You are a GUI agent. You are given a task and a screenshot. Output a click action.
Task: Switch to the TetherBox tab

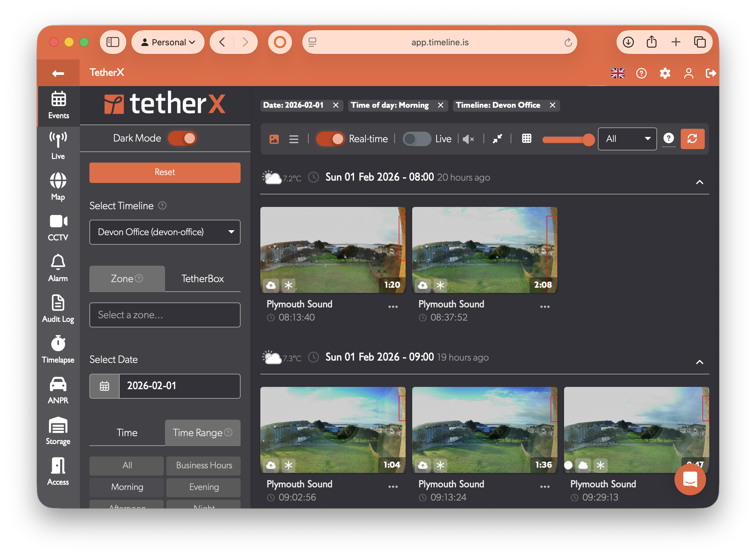click(x=202, y=278)
